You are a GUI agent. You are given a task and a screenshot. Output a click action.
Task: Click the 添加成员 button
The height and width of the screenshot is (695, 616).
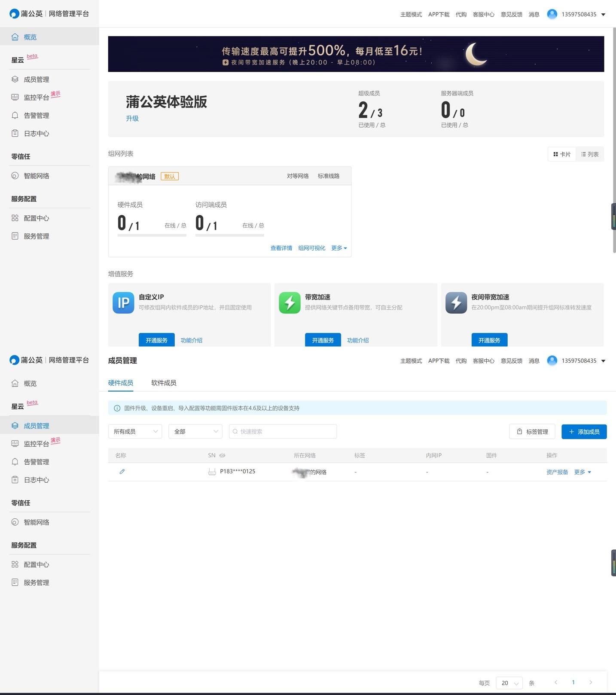tap(584, 432)
